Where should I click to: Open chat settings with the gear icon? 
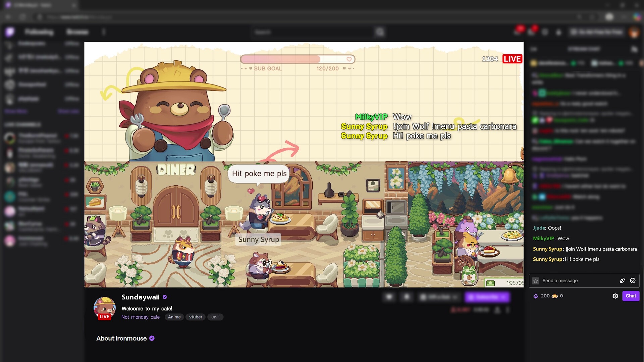pyautogui.click(x=615, y=296)
